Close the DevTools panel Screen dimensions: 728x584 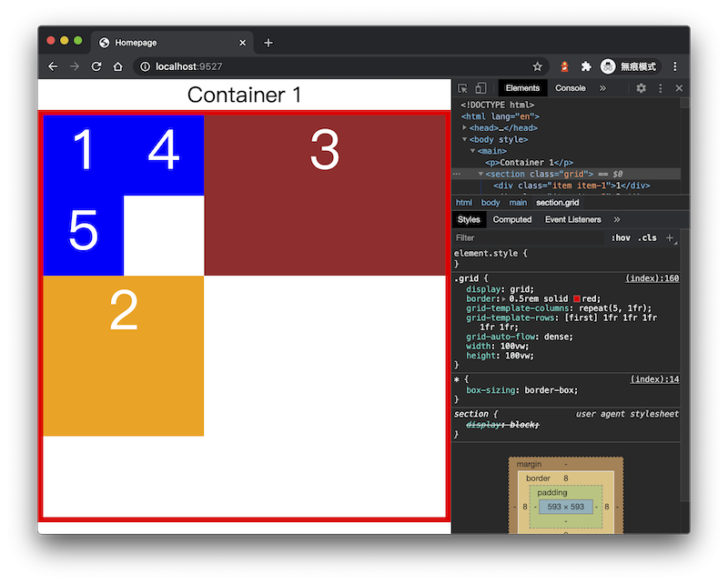click(679, 88)
